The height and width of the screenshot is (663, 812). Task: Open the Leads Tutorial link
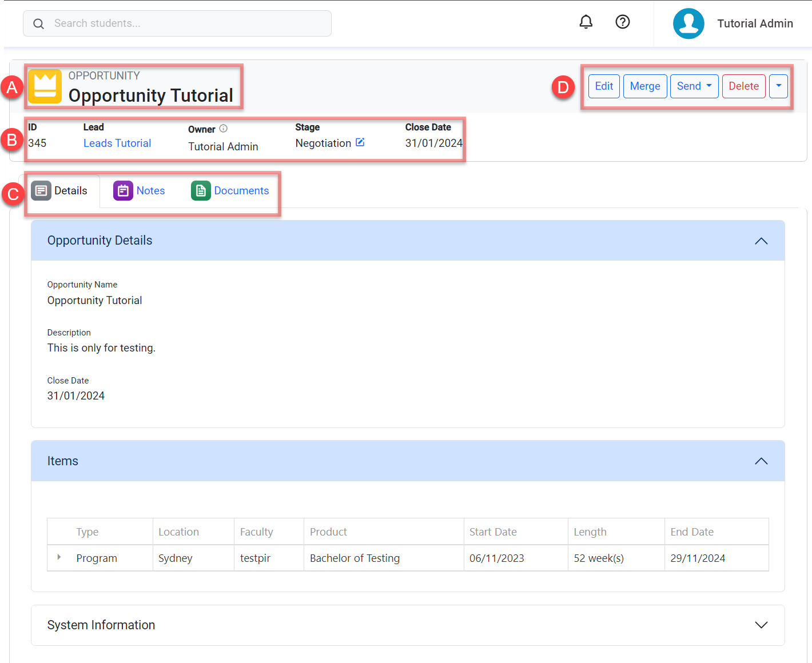pos(117,143)
